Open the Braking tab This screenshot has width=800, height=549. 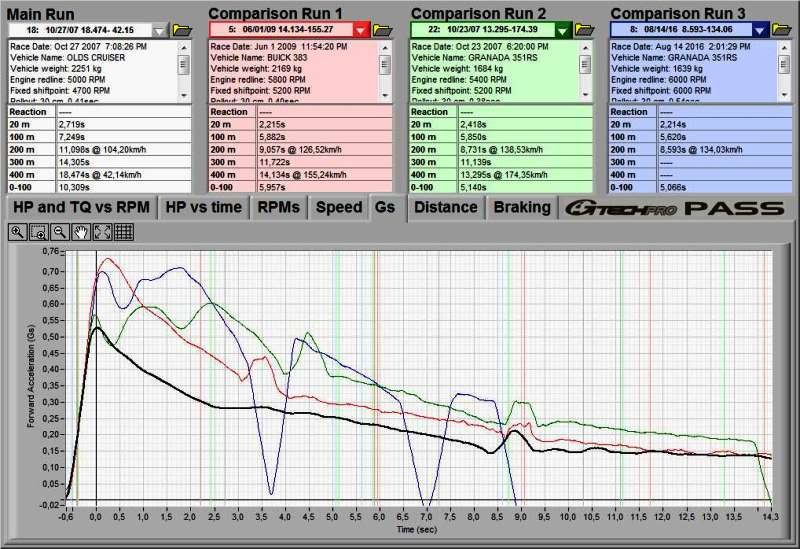tap(521, 207)
